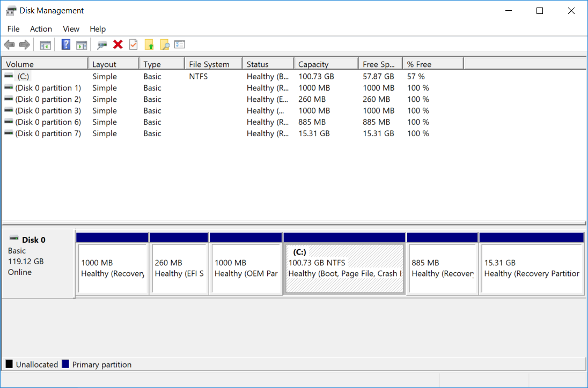Sort by the Capacity column header
Image resolution: width=588 pixels, height=388 pixels.
point(326,64)
